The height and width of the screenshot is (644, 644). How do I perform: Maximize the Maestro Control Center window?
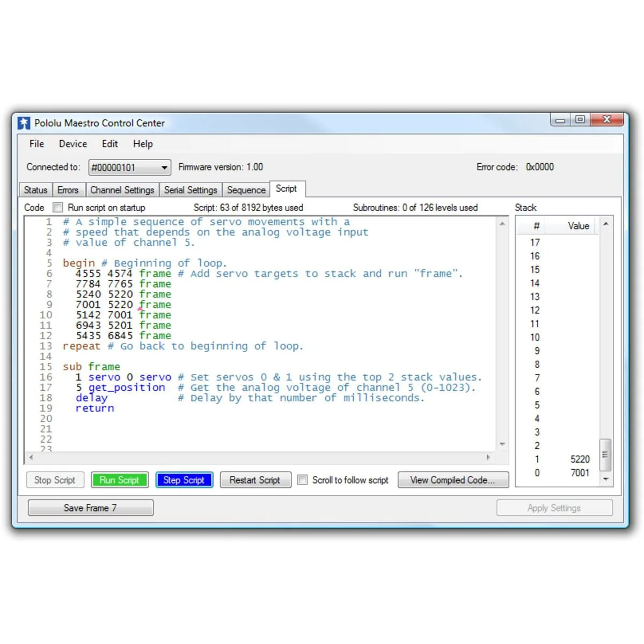pos(580,119)
